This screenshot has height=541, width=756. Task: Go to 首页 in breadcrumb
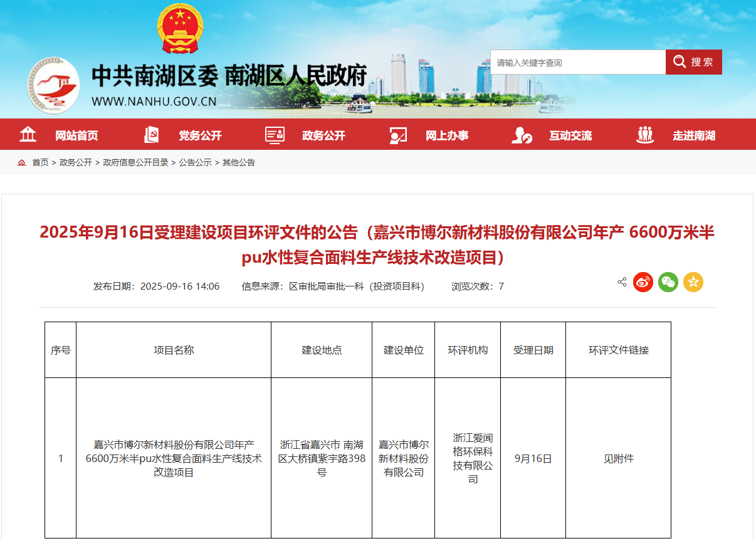(40, 162)
